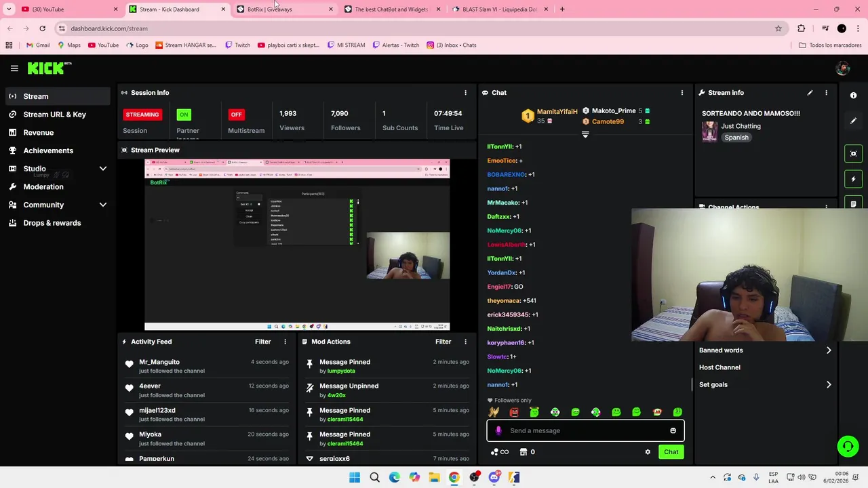
Task: Collapse the chat leaderboard arrow
Action: [x=585, y=134]
